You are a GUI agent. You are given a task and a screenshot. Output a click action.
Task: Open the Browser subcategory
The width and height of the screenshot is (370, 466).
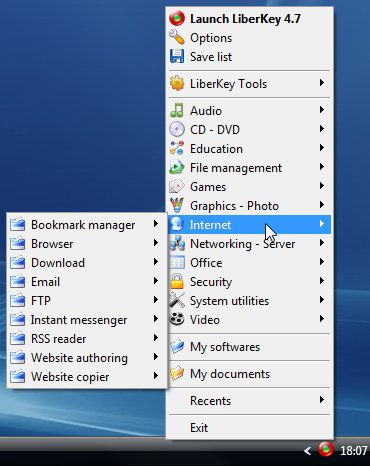[x=87, y=244]
